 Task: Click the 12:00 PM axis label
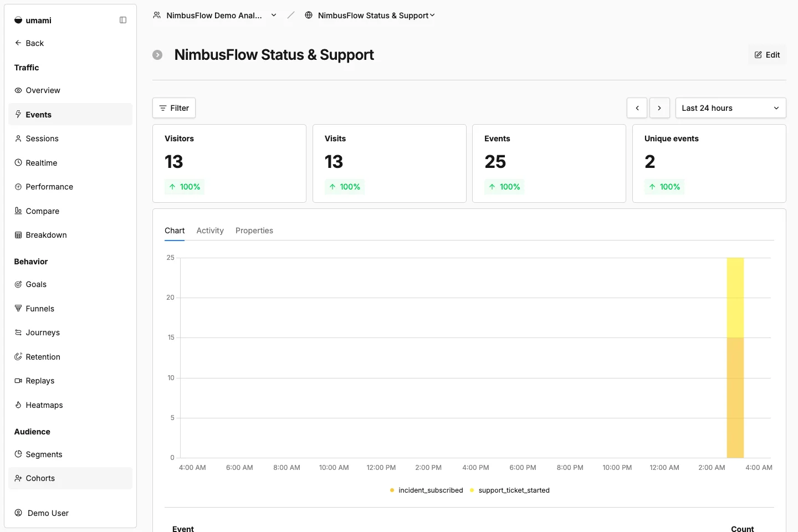coord(381,468)
